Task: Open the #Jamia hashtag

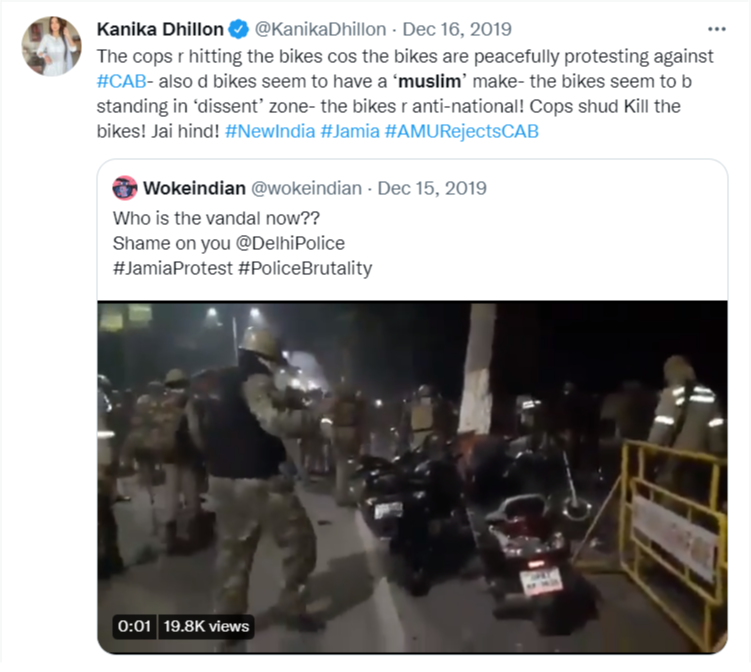Action: pos(350,131)
